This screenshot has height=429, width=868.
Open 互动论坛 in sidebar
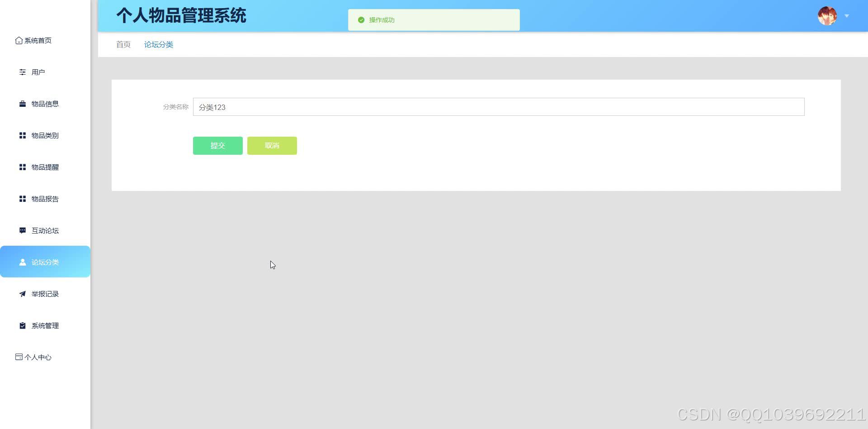pos(45,230)
